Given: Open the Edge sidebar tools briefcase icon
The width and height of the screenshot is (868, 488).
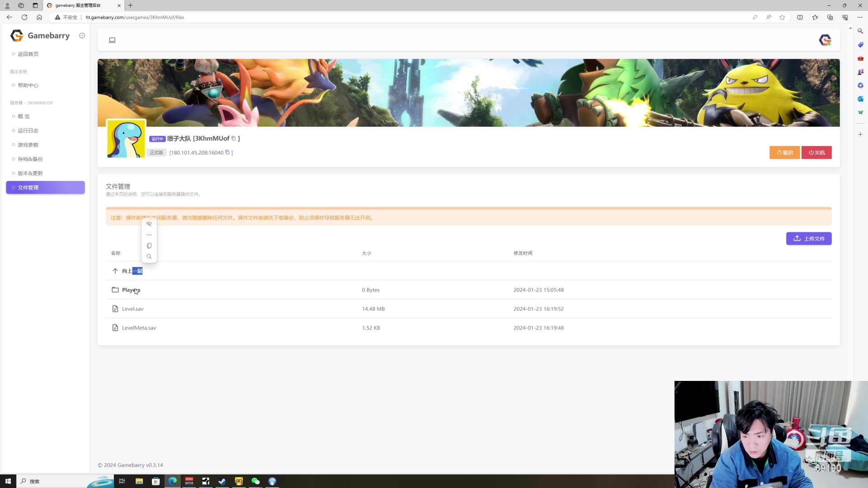Looking at the screenshot, I should click(860, 58).
